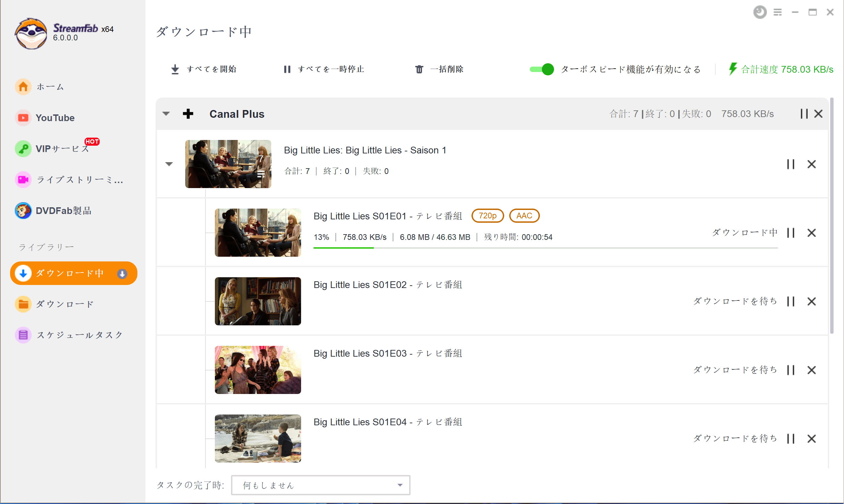Pause the whole Canal Plus group
The image size is (844, 504).
tap(804, 114)
